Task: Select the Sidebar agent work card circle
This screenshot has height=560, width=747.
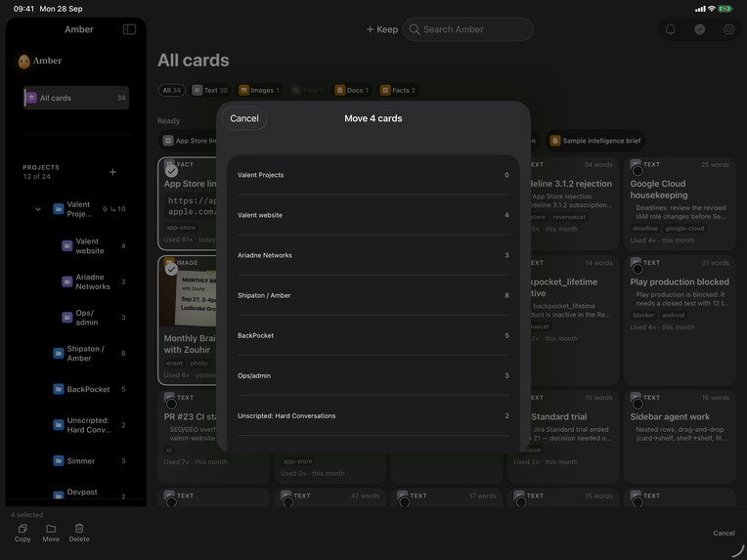Action: 637,404
